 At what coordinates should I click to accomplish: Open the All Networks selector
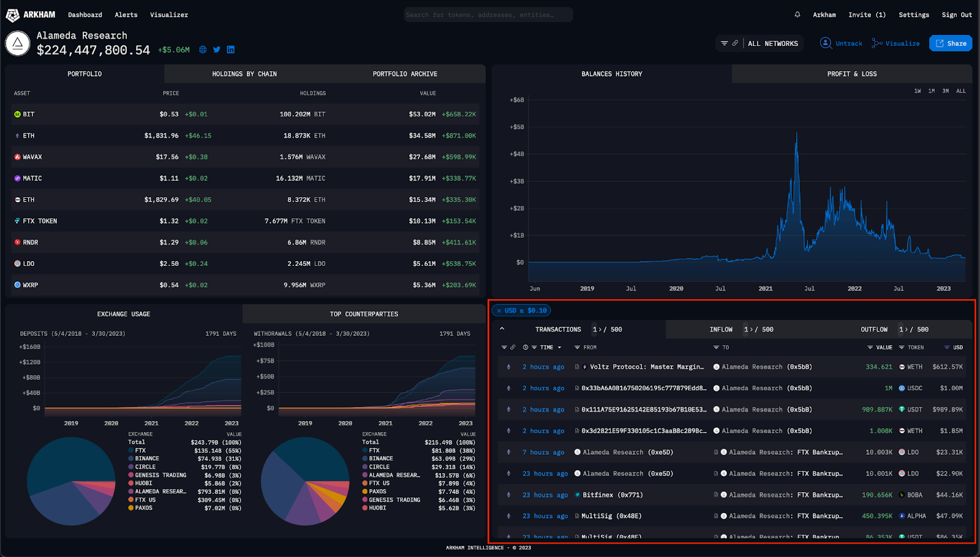coord(773,44)
